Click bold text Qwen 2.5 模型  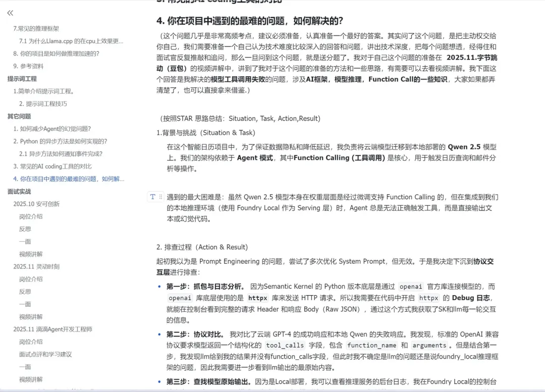point(472,147)
